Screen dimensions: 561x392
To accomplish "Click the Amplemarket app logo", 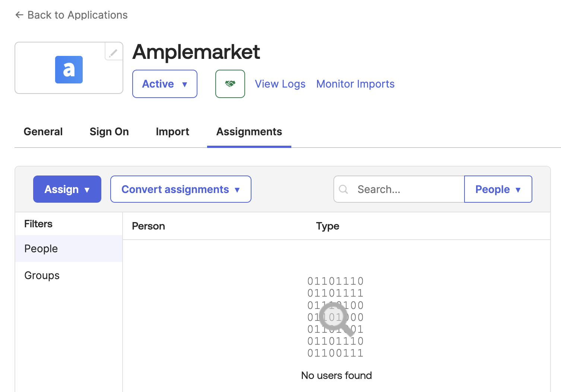I will tap(69, 70).
